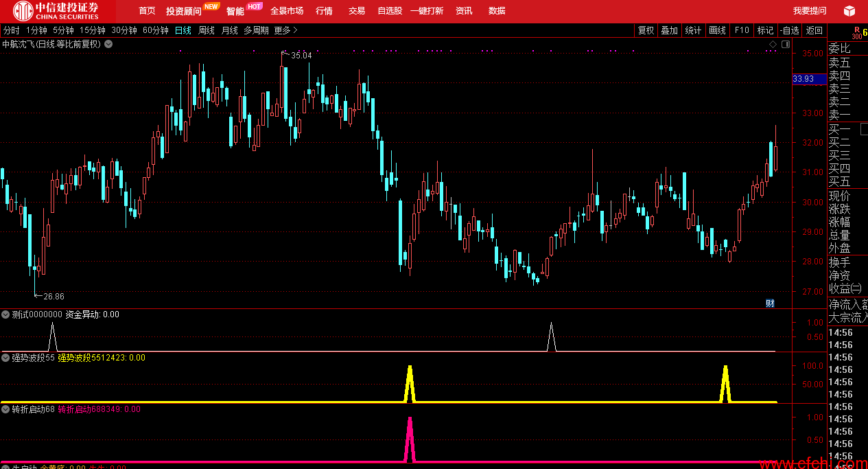Click the F10 toolbar button
This screenshot has width=868, height=469.
pos(742,30)
